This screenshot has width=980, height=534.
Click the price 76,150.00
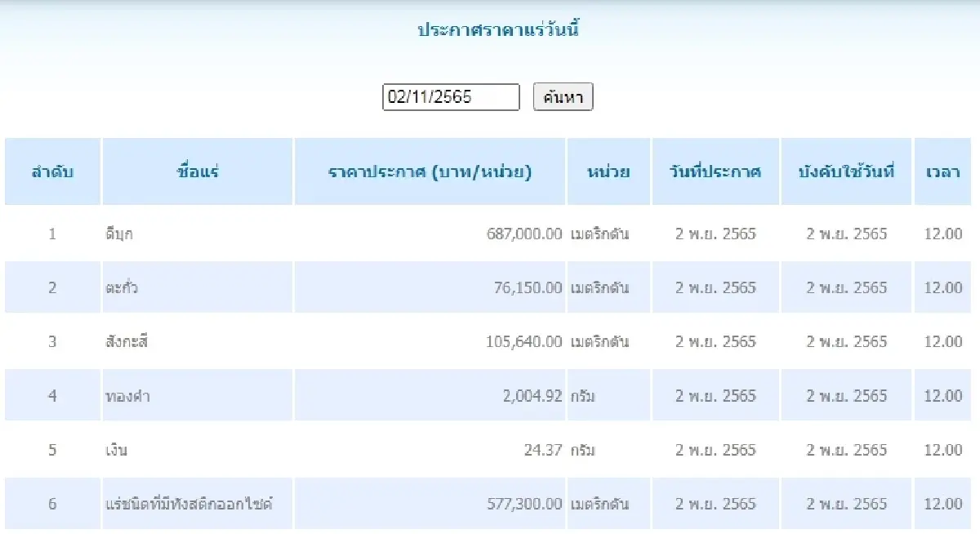coord(528,287)
